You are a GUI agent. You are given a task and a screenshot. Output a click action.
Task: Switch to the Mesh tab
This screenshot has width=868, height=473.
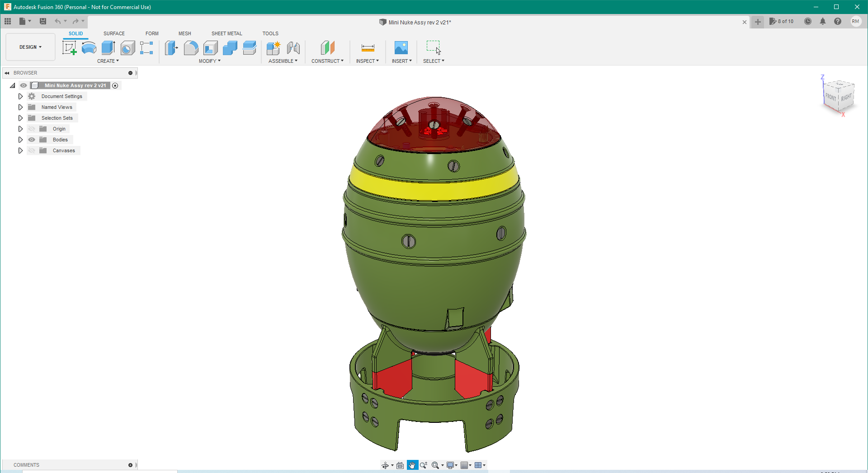(184, 33)
